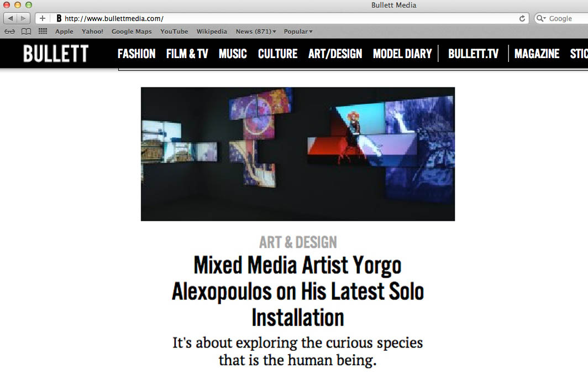Viewport: 588px width, 384px height.
Task: Show bookmarks with the open book icon
Action: point(26,32)
